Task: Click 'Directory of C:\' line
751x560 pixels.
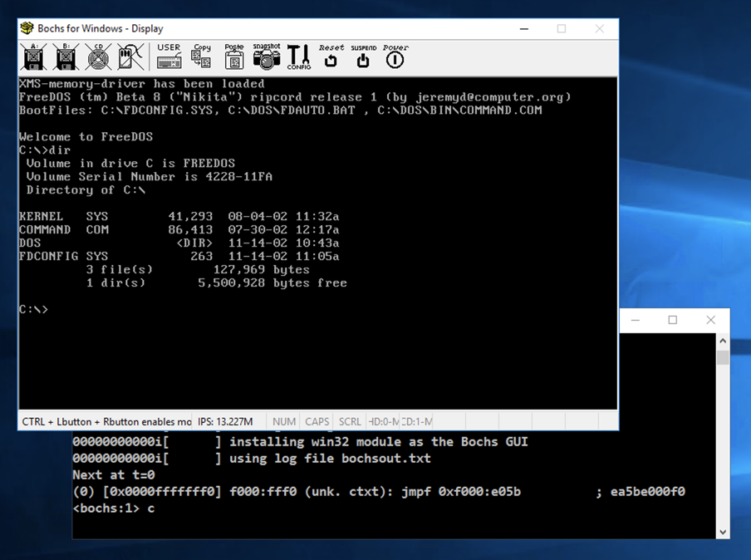Action: pyautogui.click(x=86, y=190)
